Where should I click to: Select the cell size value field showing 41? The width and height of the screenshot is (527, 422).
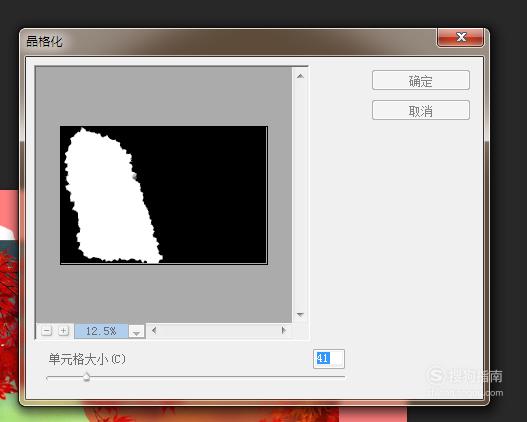pos(329,359)
